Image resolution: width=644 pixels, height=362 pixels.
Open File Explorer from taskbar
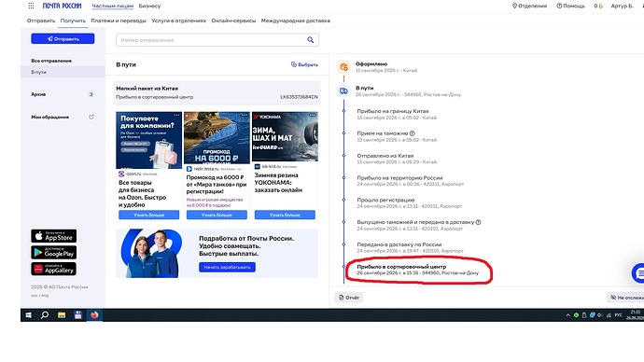pyautogui.click(x=62, y=315)
